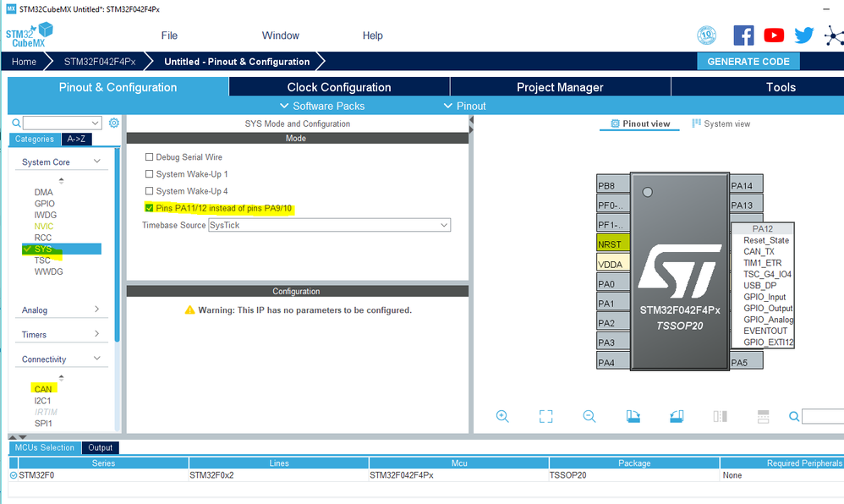Click the panel collapse arrows beside SYS mode
Viewport: 844px width, 504px height.
click(x=471, y=125)
